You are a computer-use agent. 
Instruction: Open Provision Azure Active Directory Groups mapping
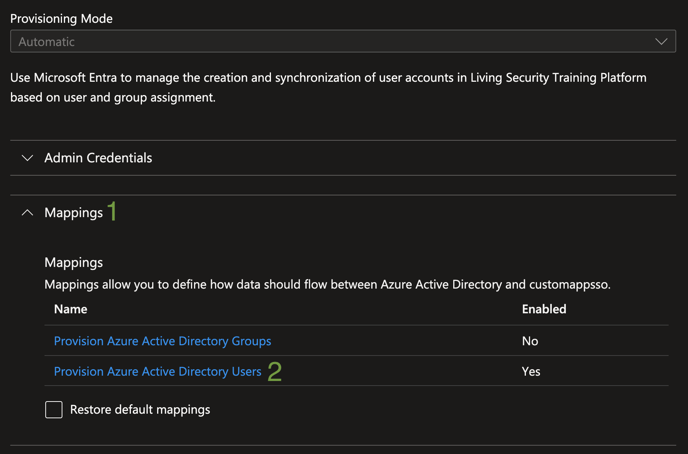click(162, 341)
